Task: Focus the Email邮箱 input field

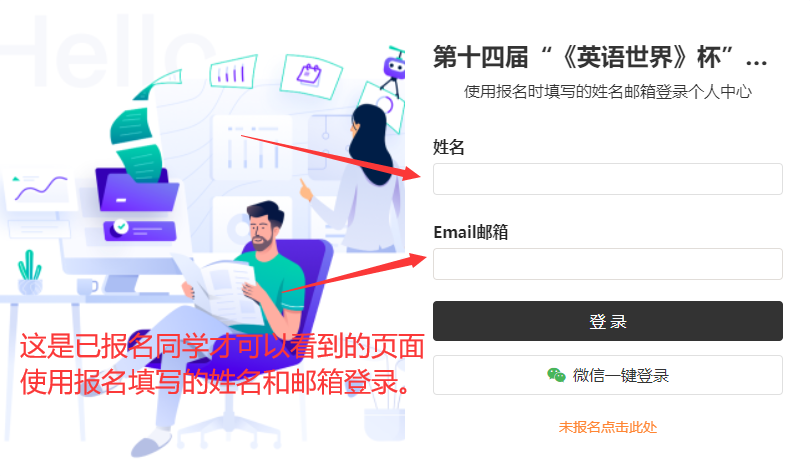Action: [608, 264]
